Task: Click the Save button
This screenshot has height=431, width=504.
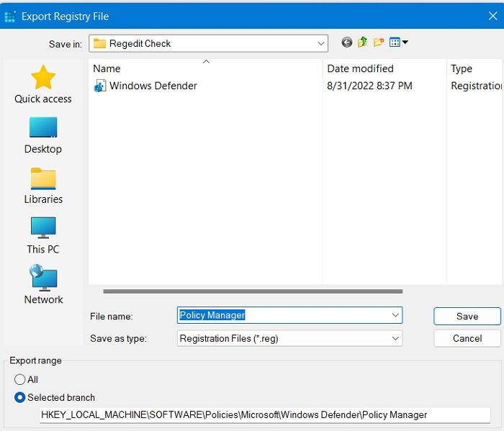Action: pyautogui.click(x=467, y=317)
